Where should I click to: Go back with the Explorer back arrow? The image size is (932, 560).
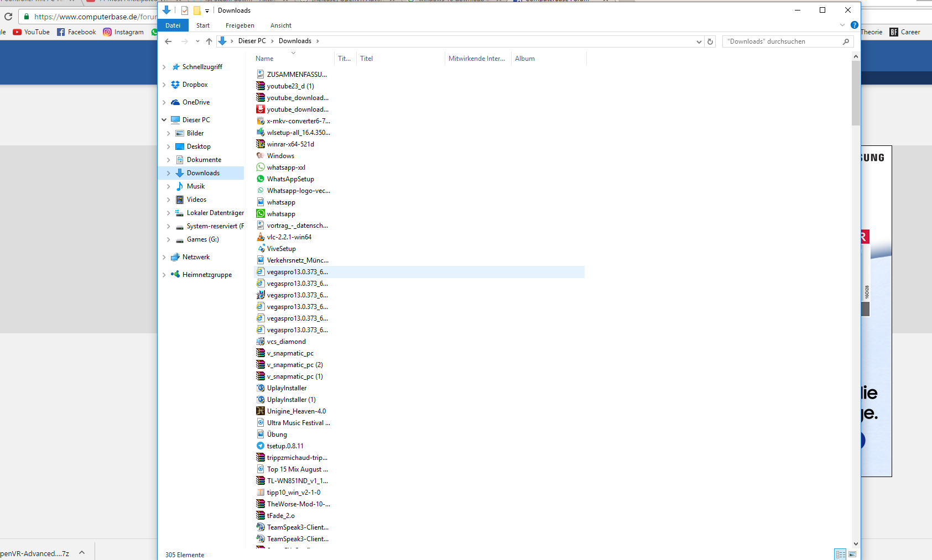(168, 41)
